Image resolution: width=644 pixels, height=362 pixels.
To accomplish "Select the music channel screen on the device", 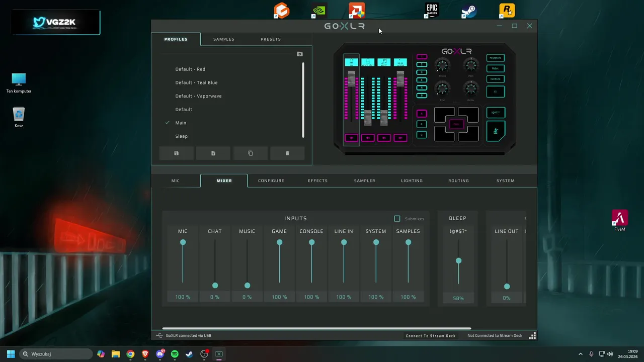I will [x=384, y=62].
